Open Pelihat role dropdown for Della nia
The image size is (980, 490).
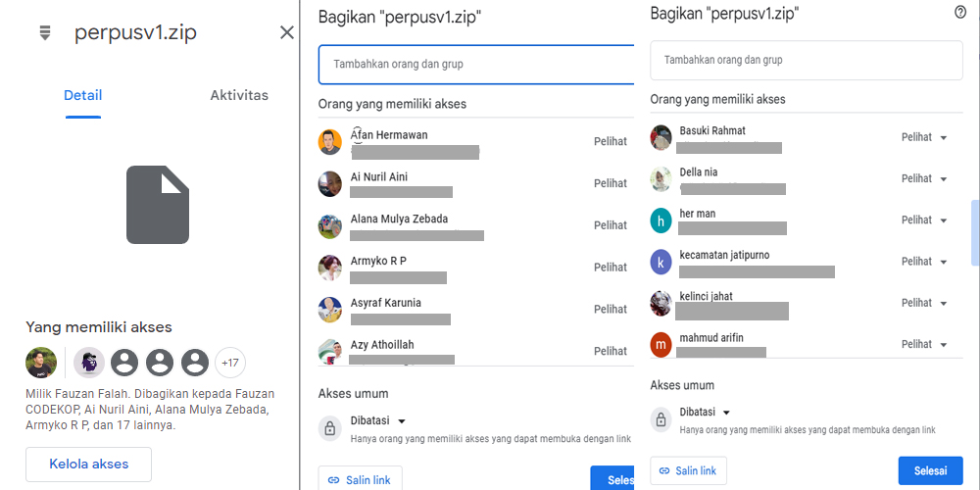coord(924,178)
